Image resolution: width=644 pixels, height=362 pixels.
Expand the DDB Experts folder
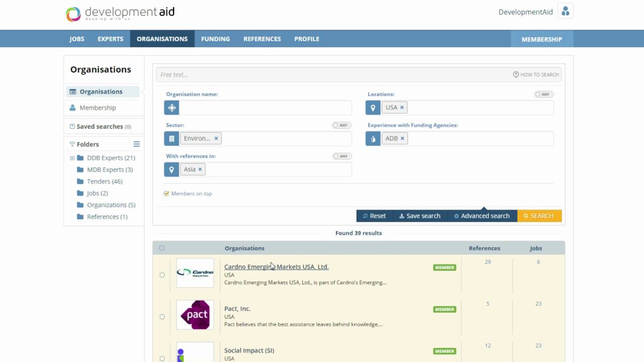tap(72, 158)
